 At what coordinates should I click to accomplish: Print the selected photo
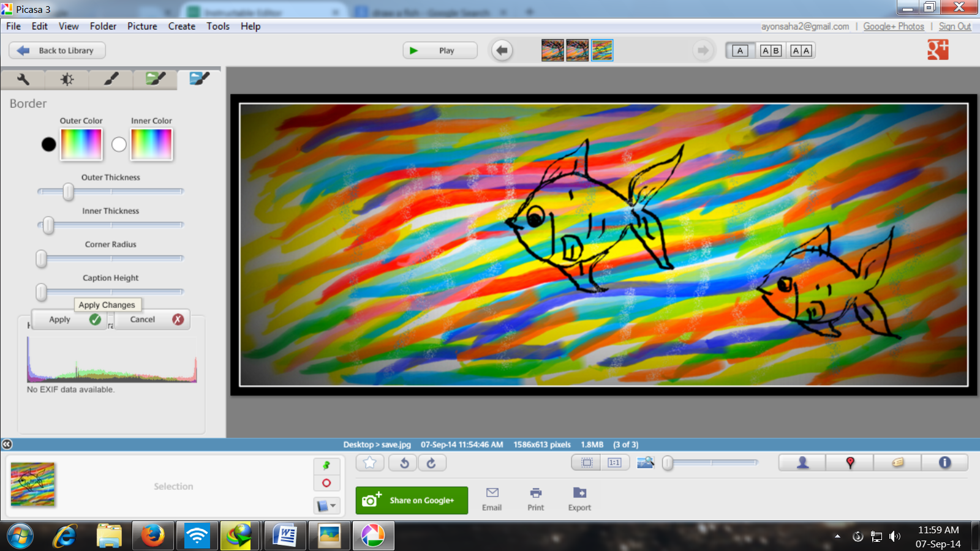tap(536, 499)
